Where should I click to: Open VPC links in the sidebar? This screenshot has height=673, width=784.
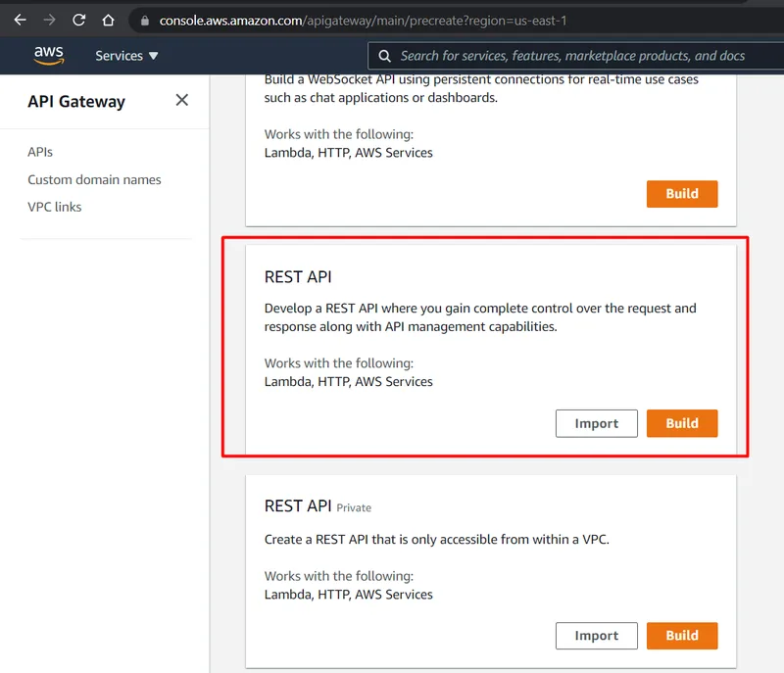[x=55, y=207]
